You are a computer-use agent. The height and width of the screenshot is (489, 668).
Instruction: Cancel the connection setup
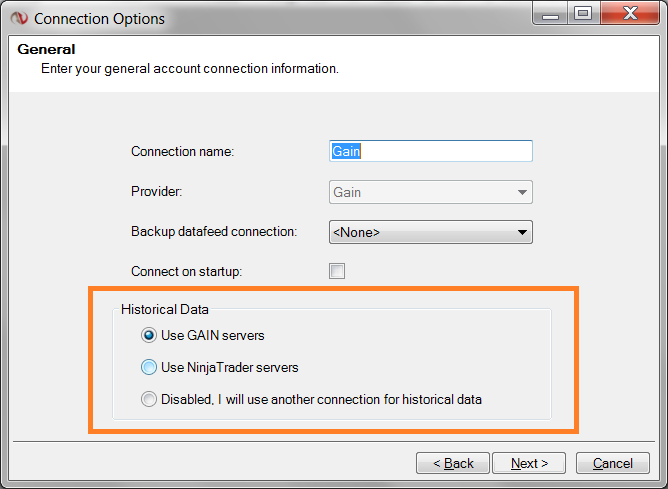pyautogui.click(x=613, y=463)
